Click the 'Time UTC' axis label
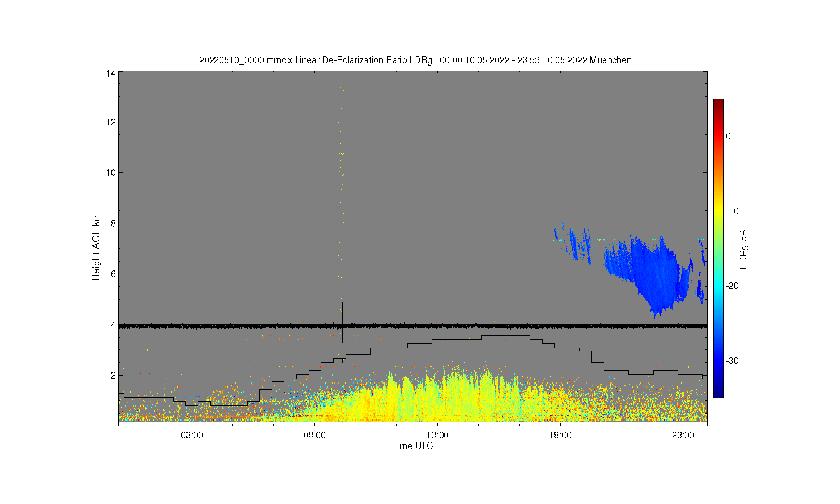 coord(413,446)
